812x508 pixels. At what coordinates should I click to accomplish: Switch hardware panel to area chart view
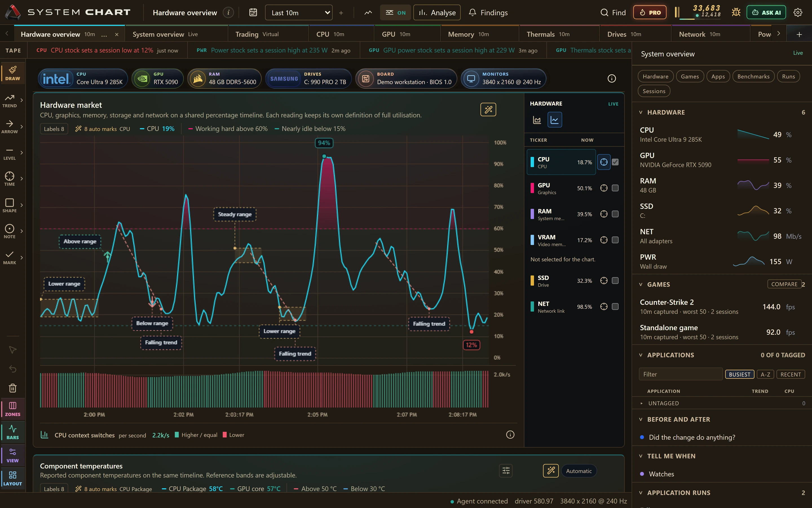[537, 120]
